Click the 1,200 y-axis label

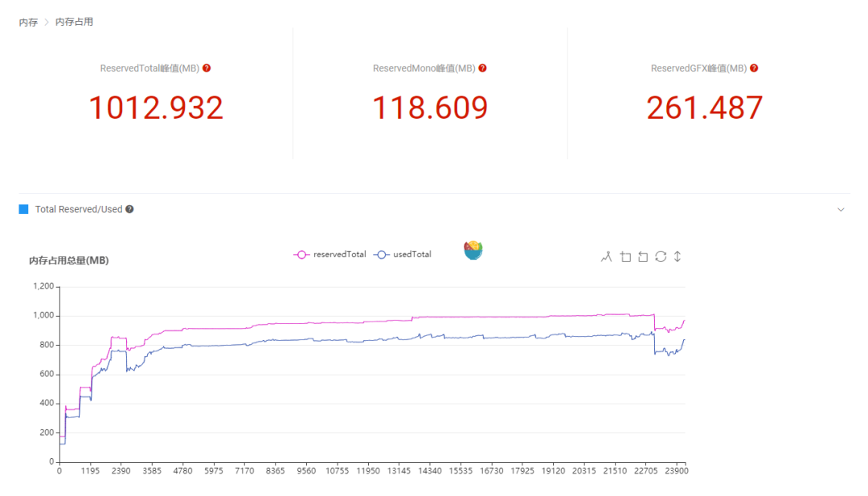(x=43, y=286)
